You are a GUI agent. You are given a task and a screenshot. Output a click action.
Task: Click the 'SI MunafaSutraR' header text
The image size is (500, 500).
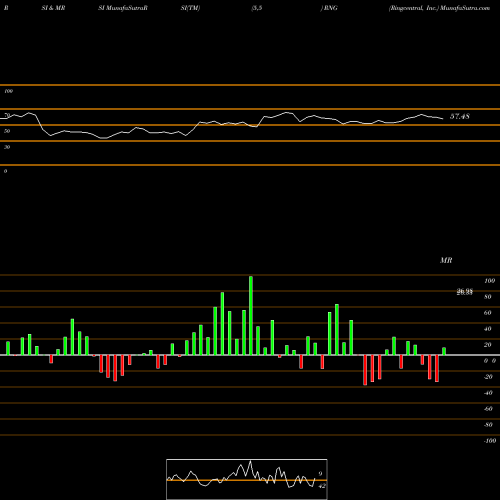123,8
